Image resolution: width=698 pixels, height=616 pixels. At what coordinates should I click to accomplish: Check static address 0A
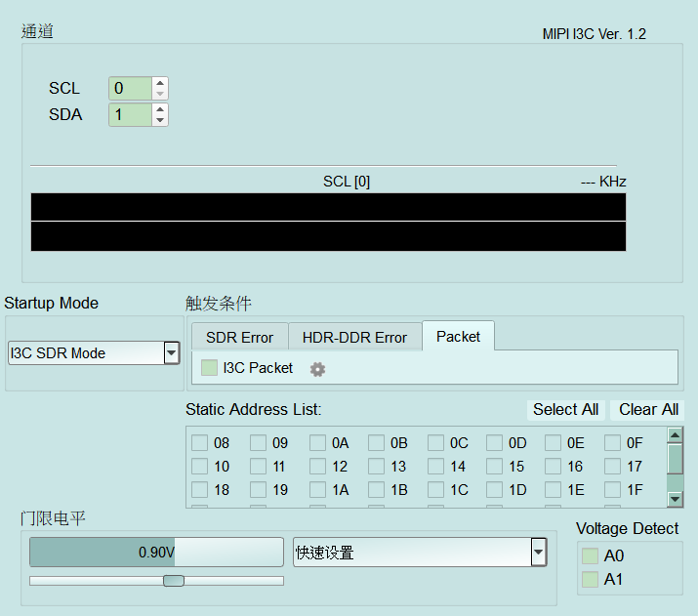click(317, 443)
